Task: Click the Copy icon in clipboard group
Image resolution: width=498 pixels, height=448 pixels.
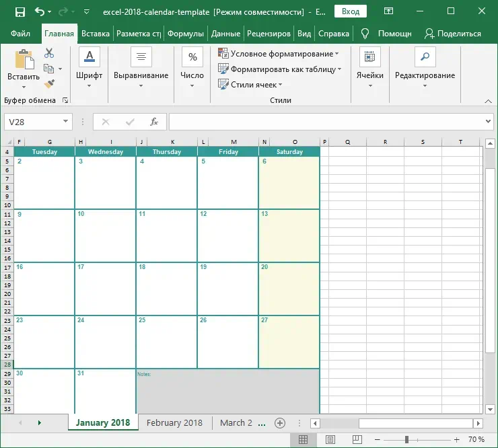Action: (x=48, y=69)
